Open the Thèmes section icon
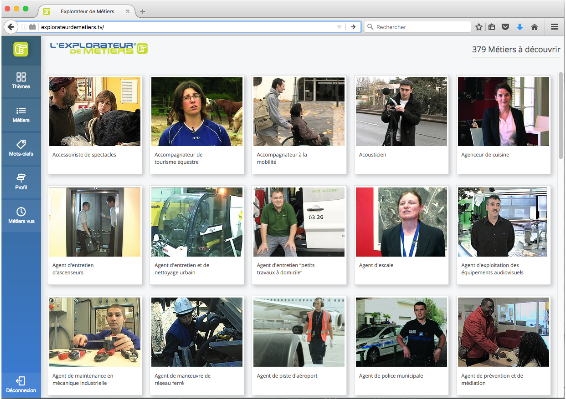 pyautogui.click(x=21, y=77)
